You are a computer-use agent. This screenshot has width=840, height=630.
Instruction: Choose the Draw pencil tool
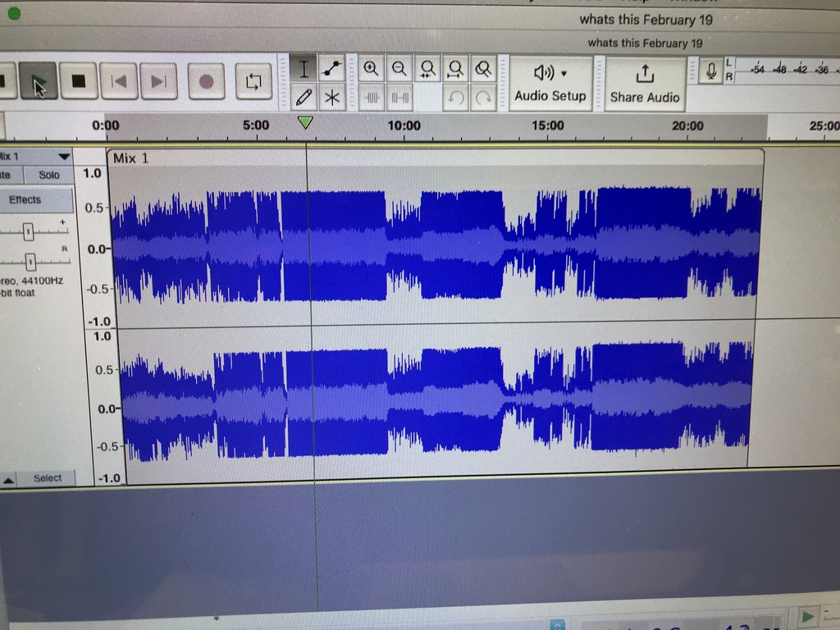tap(304, 98)
